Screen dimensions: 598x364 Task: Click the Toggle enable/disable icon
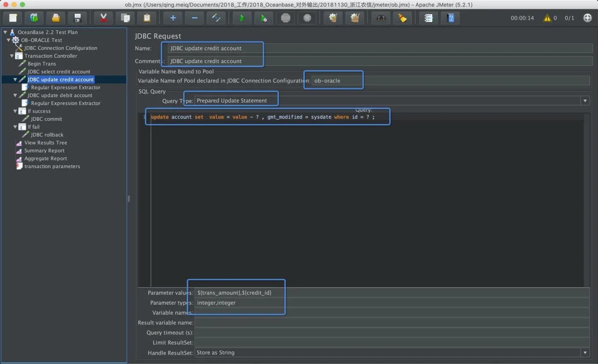[x=216, y=18]
